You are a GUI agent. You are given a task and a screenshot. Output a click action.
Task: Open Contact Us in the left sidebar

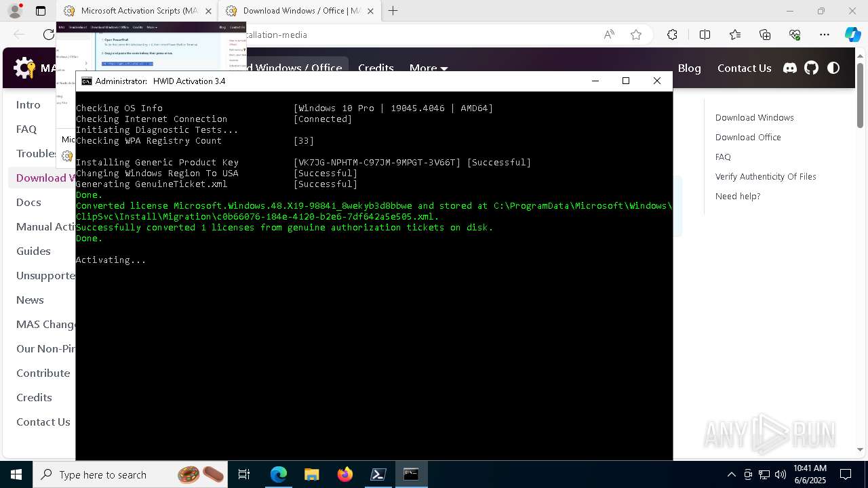point(43,422)
